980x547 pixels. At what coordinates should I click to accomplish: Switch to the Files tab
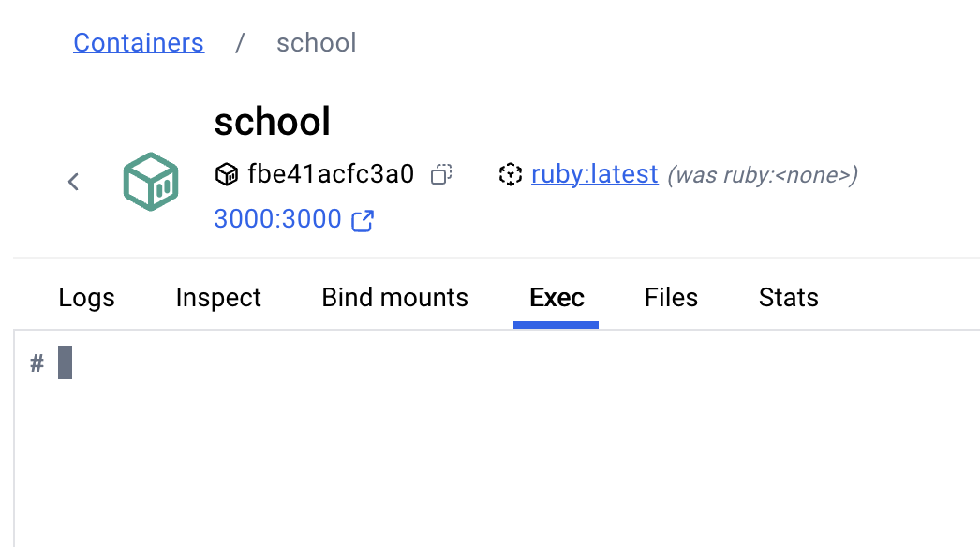pyautogui.click(x=671, y=298)
